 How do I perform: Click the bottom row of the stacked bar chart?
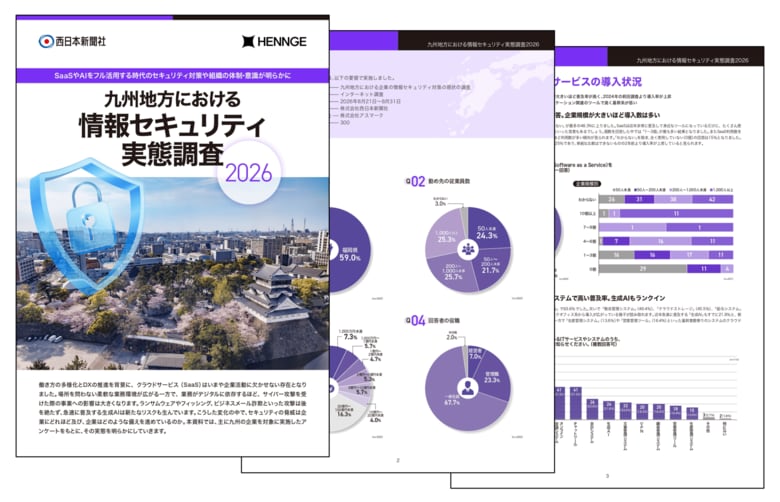(x=666, y=269)
